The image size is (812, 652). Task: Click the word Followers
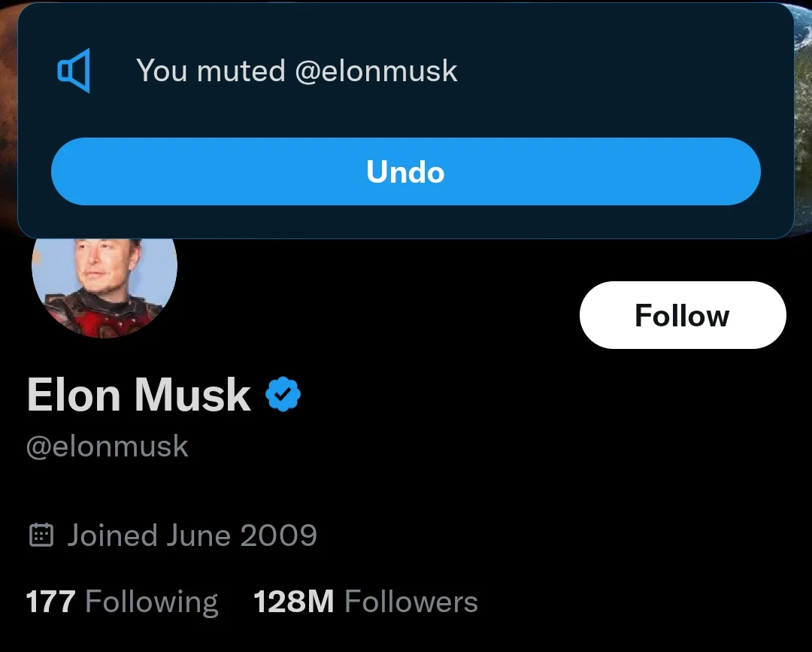[x=411, y=602]
